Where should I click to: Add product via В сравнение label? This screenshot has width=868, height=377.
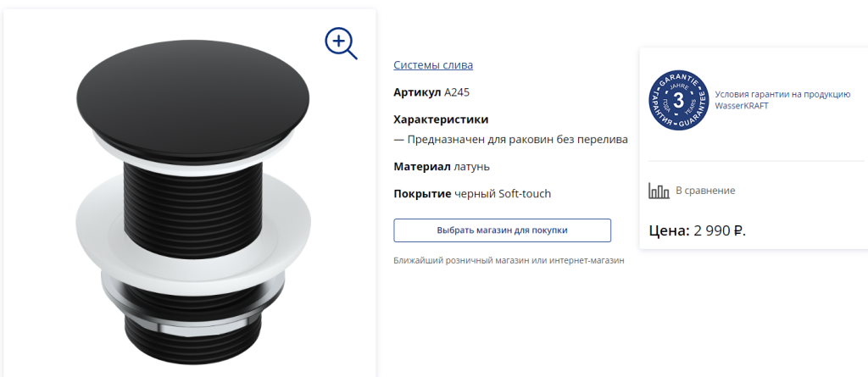click(x=705, y=191)
